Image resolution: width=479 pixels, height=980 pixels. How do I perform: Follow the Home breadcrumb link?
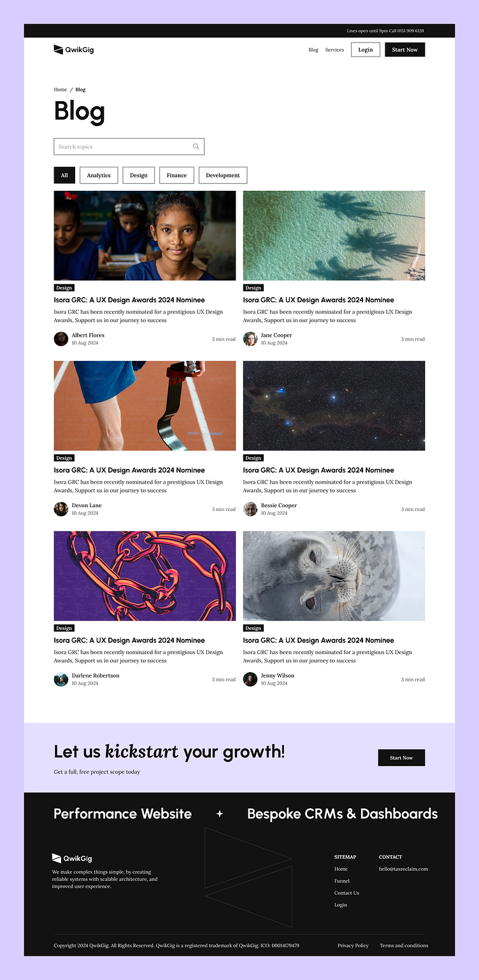coord(61,90)
